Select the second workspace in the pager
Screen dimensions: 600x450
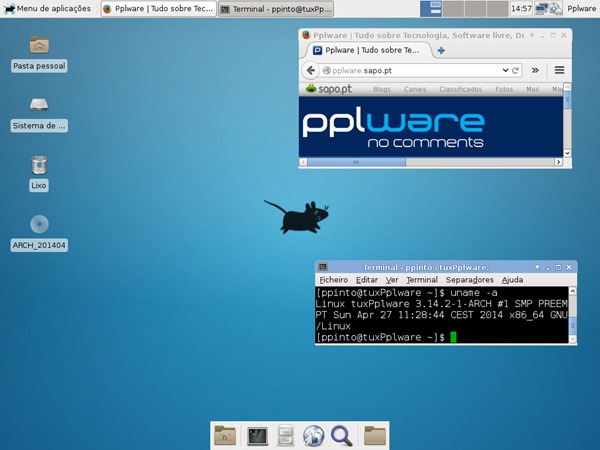pyautogui.click(x=453, y=8)
